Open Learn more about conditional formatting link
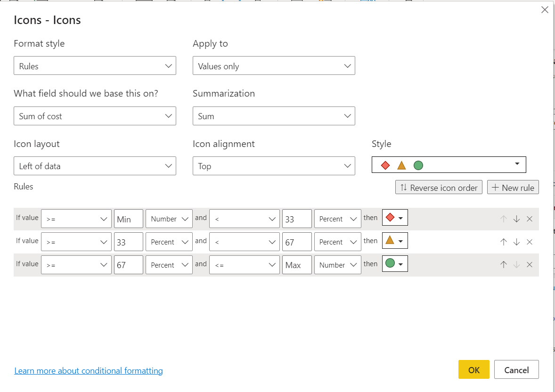The image size is (555, 392). pyautogui.click(x=89, y=370)
